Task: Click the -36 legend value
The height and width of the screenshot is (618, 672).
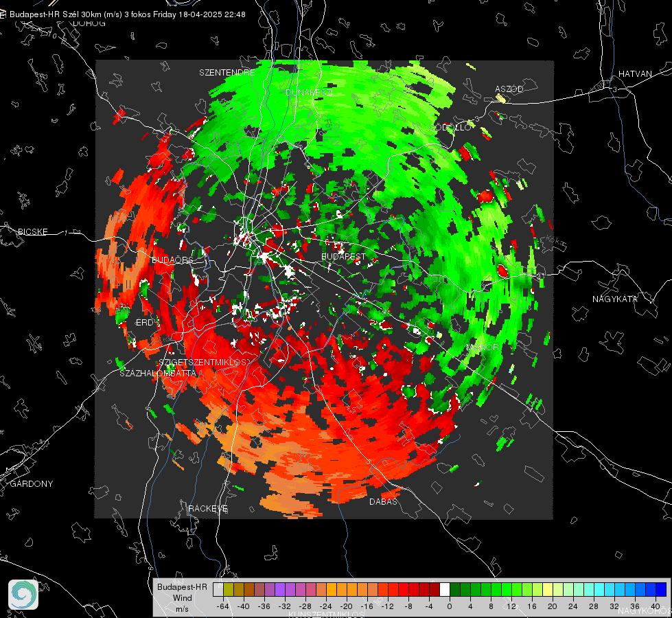Action: [x=264, y=606]
